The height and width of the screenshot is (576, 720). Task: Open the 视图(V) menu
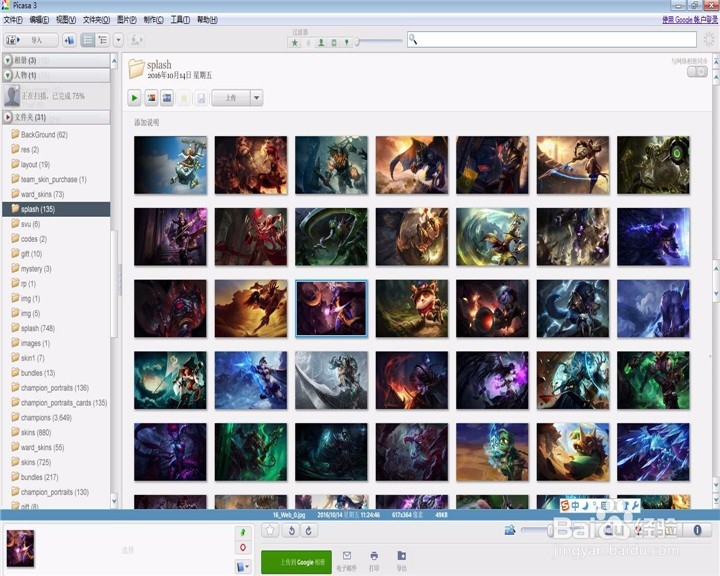(66, 20)
